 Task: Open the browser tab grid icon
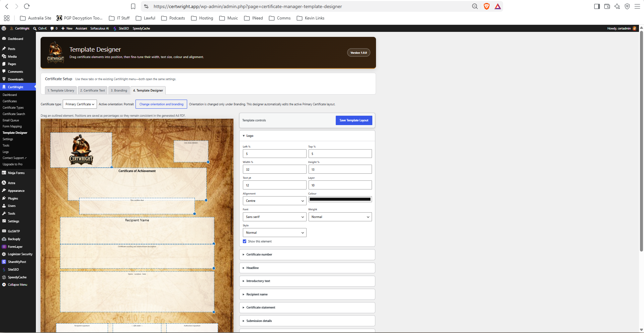coord(7,18)
